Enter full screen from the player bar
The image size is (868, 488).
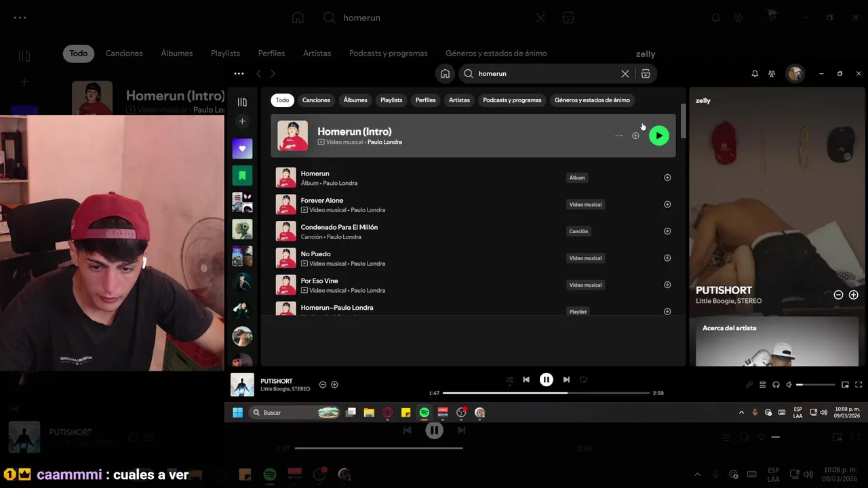pyautogui.click(x=859, y=384)
